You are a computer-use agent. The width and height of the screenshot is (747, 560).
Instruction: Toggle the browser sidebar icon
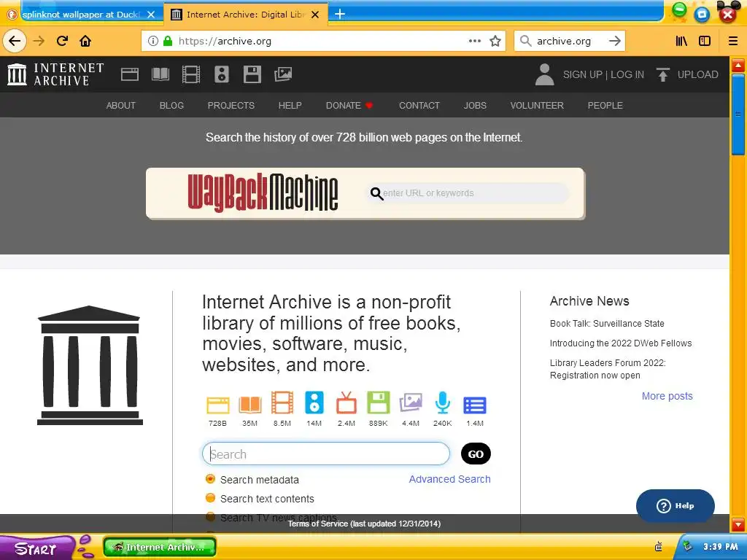point(705,41)
